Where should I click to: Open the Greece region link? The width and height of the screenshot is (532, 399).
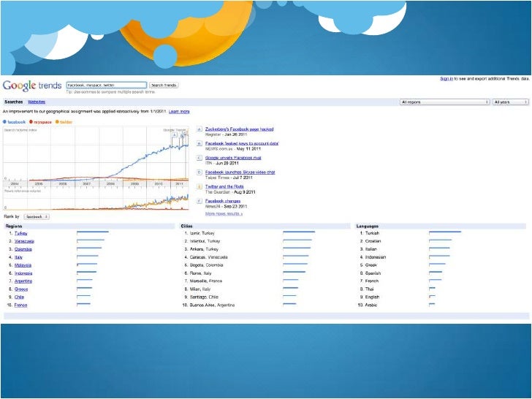(x=21, y=289)
